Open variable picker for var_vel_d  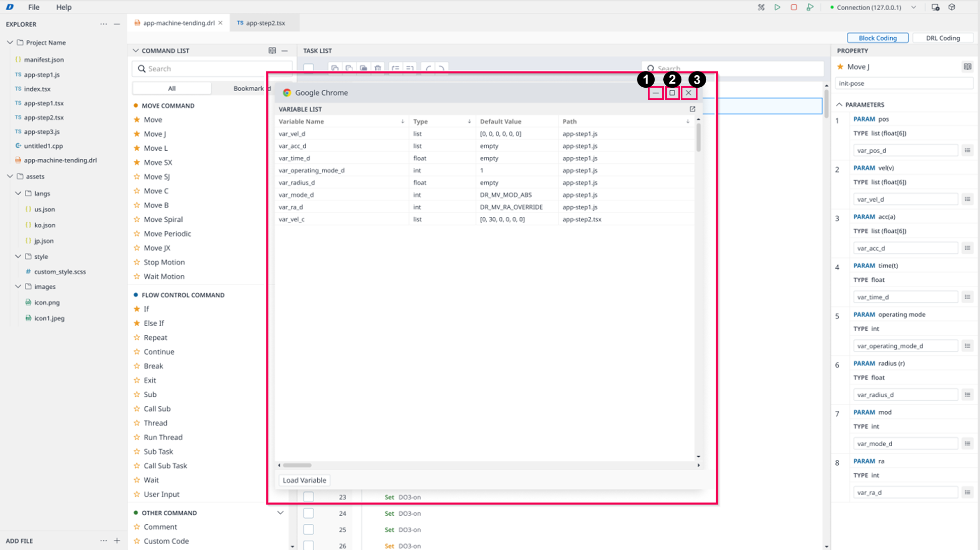(x=967, y=199)
